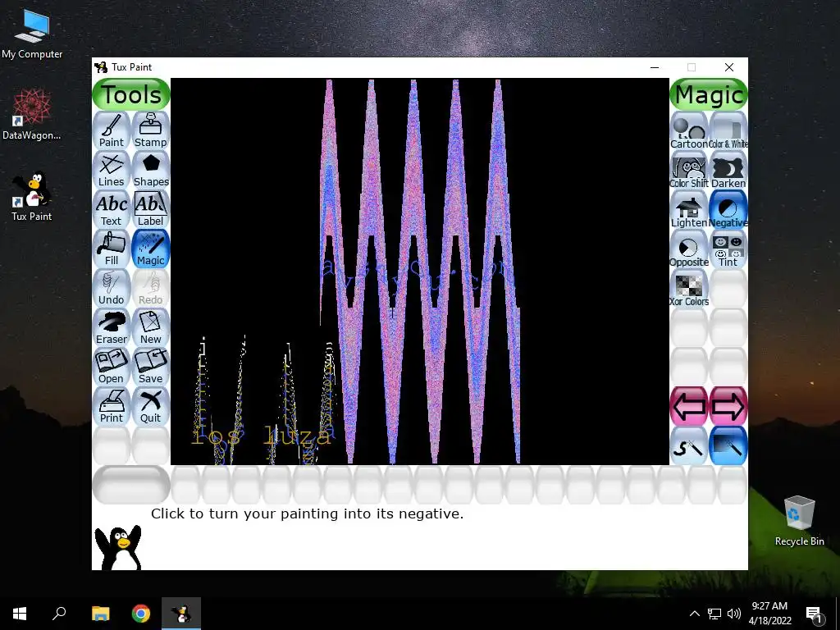Close the Tux Paint window
The height and width of the screenshot is (630, 840).
click(729, 67)
